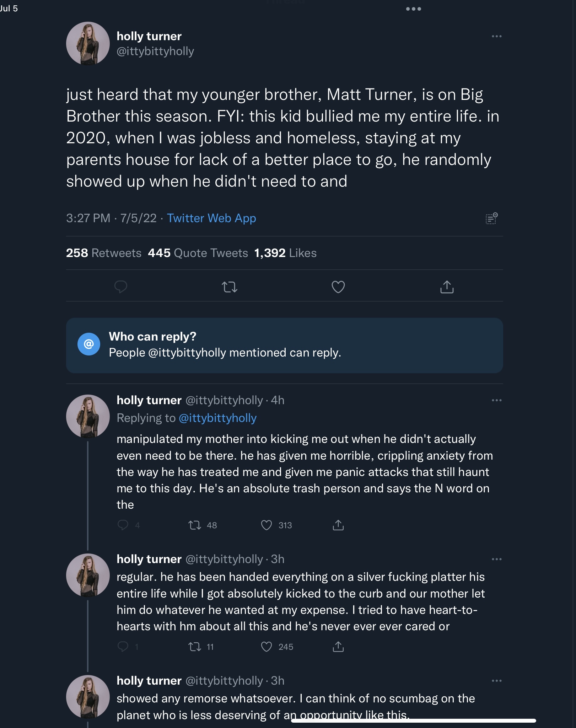Open more options on first 3h reply
This screenshot has height=728, width=576.
coord(496,559)
